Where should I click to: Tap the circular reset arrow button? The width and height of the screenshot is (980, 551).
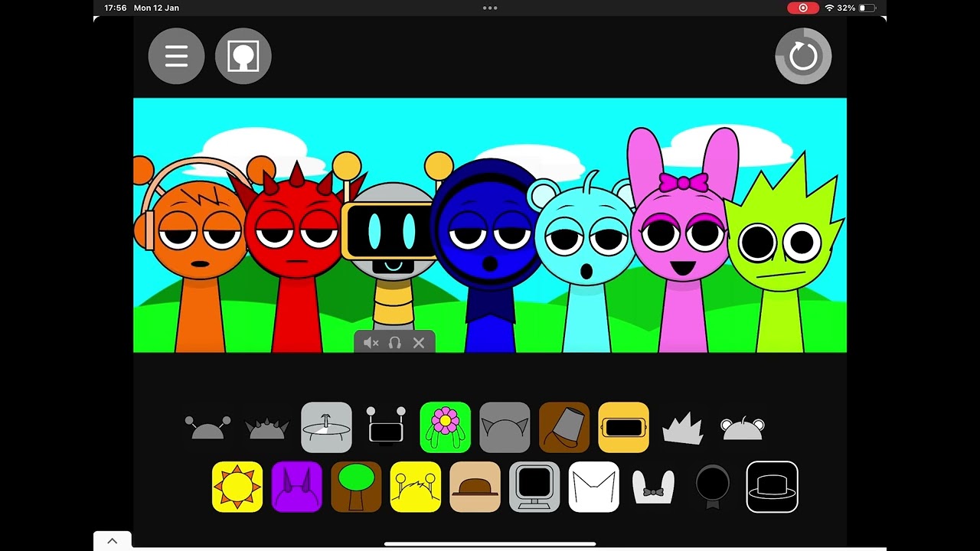click(803, 56)
